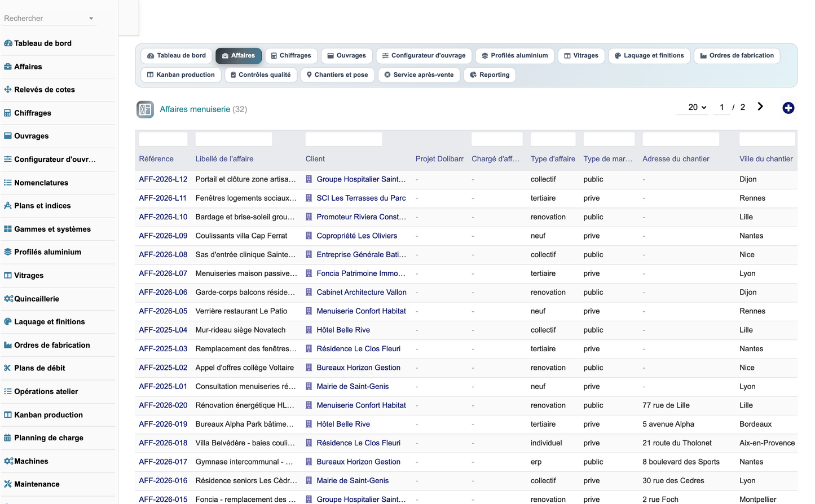This screenshot has height=504, width=815.
Task: Click 'Aix-en-Provence' city cell
Action: 767,443
